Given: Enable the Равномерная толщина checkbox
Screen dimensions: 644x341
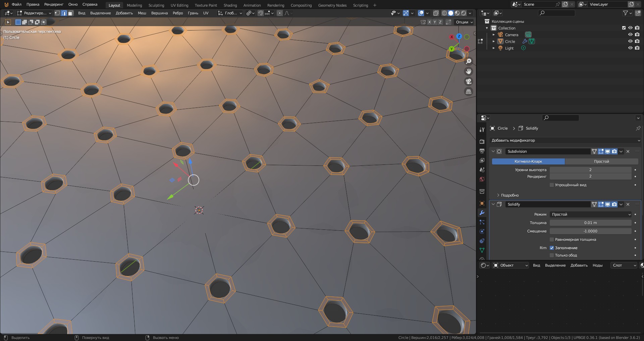Looking at the screenshot, I should point(552,240).
